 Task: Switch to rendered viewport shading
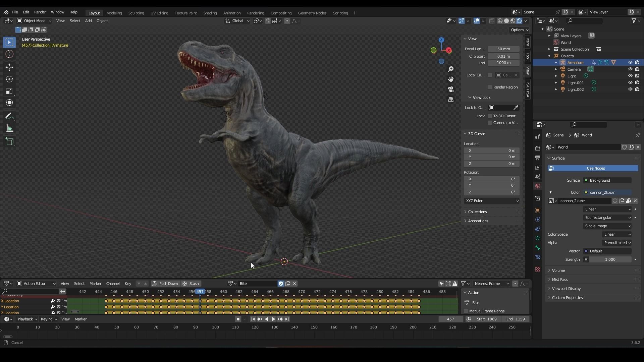pyautogui.click(x=519, y=21)
